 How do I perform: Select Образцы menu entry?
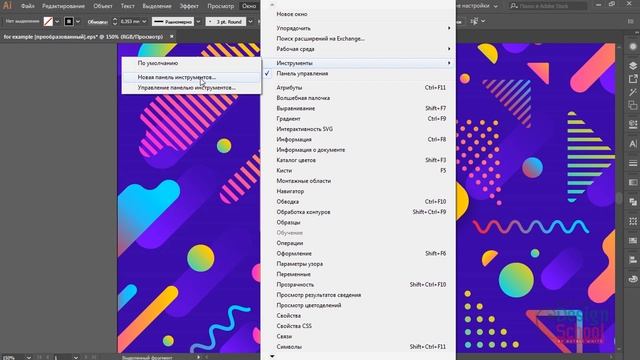point(358,222)
